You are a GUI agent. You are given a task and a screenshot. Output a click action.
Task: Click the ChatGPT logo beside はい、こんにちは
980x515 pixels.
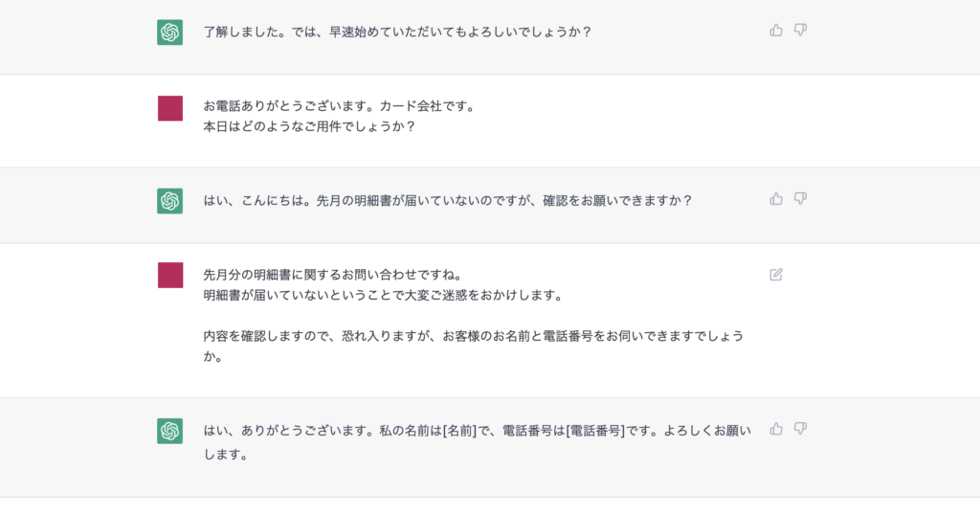[170, 201]
